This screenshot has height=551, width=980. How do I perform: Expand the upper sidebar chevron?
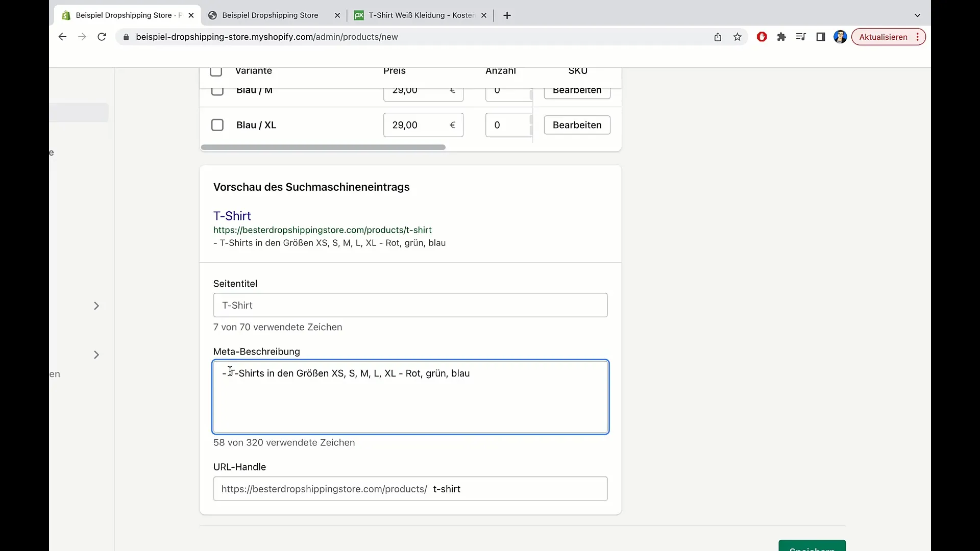(x=96, y=306)
